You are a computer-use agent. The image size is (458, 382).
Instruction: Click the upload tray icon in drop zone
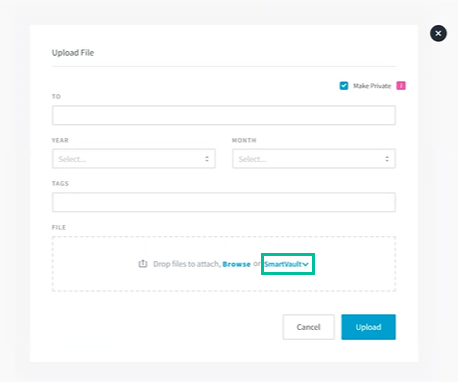click(x=143, y=264)
